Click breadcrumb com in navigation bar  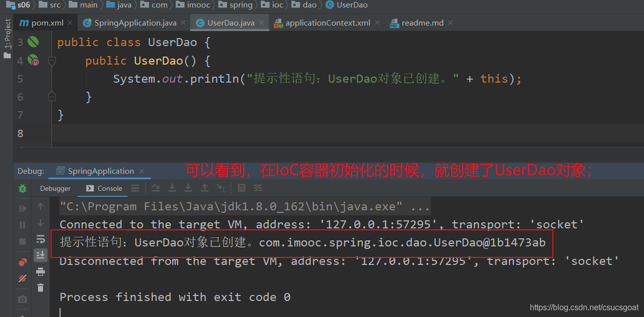tap(154, 5)
